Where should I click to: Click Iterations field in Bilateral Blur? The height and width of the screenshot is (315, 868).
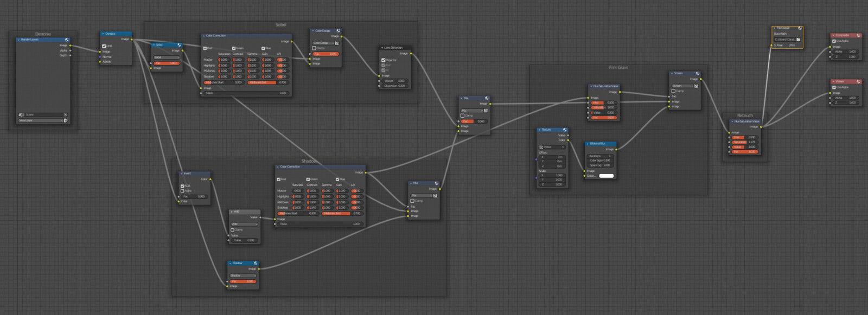pos(601,156)
